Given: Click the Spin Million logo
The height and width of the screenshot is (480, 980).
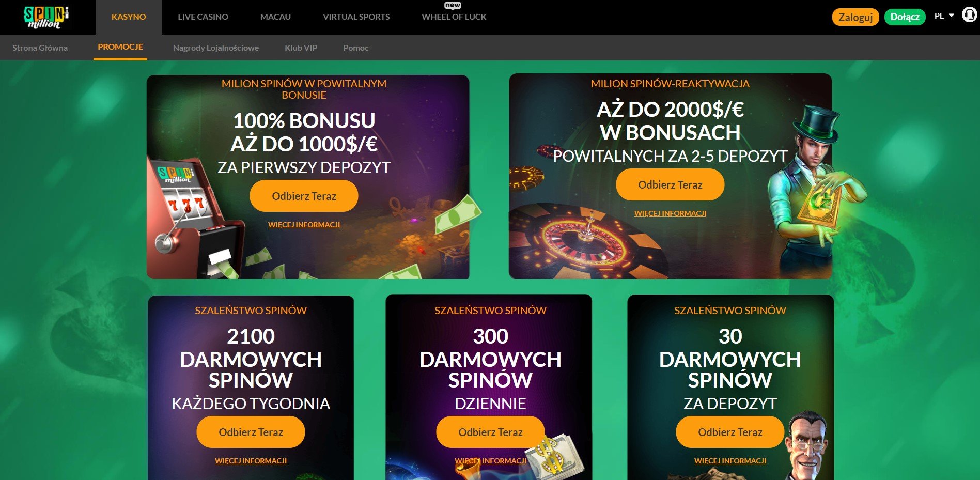Looking at the screenshot, I should pos(46,18).
